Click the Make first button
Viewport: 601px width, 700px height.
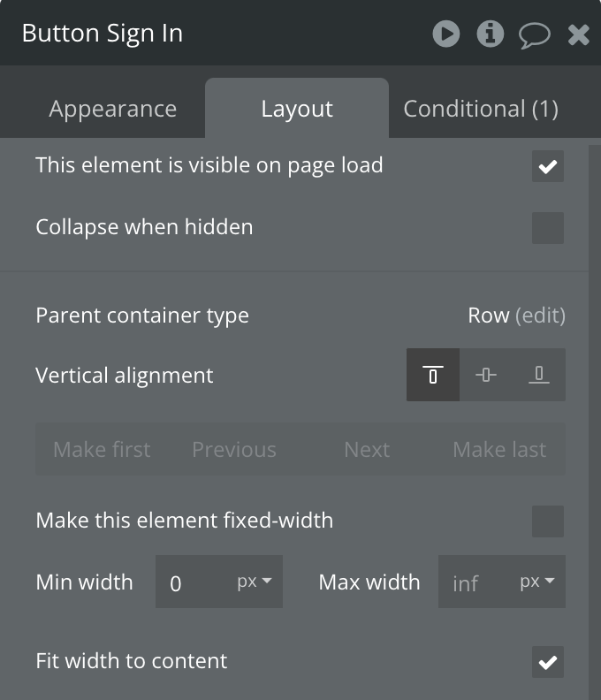[x=102, y=449]
